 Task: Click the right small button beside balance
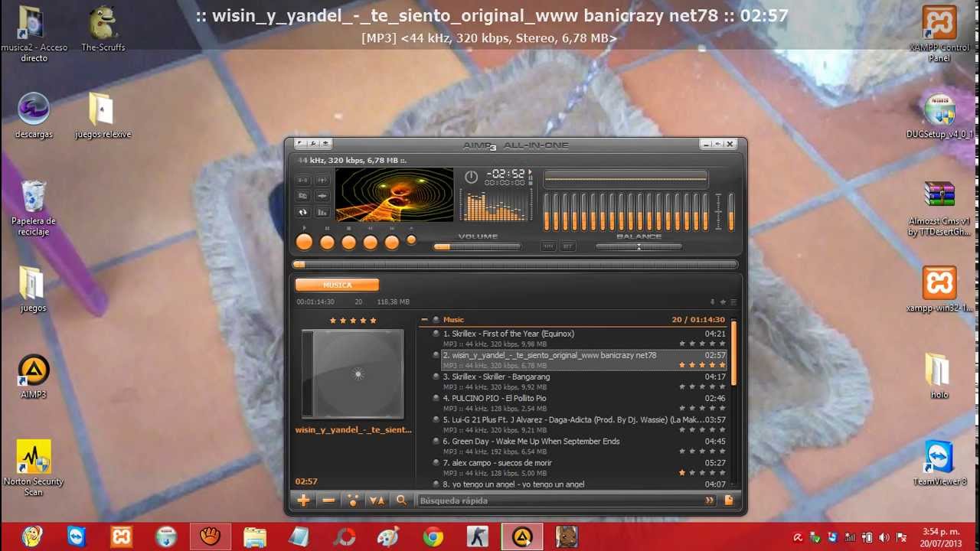point(567,246)
